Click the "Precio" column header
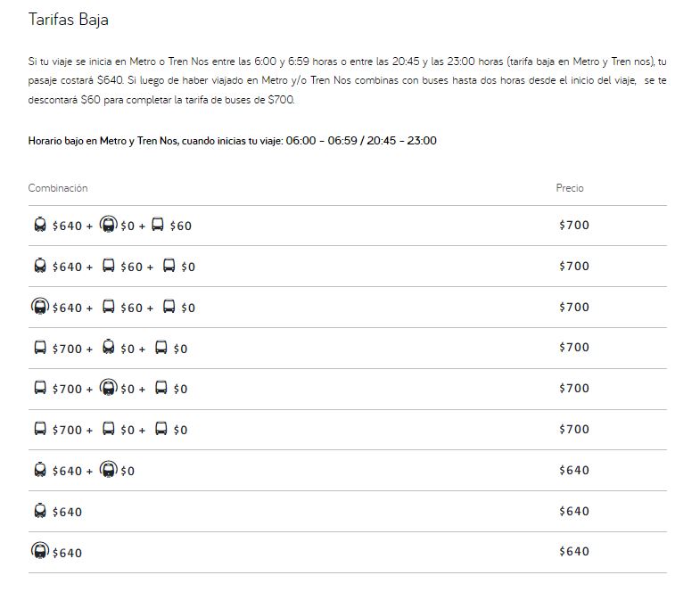Image resolution: width=700 pixels, height=600 pixels. pyautogui.click(x=570, y=188)
